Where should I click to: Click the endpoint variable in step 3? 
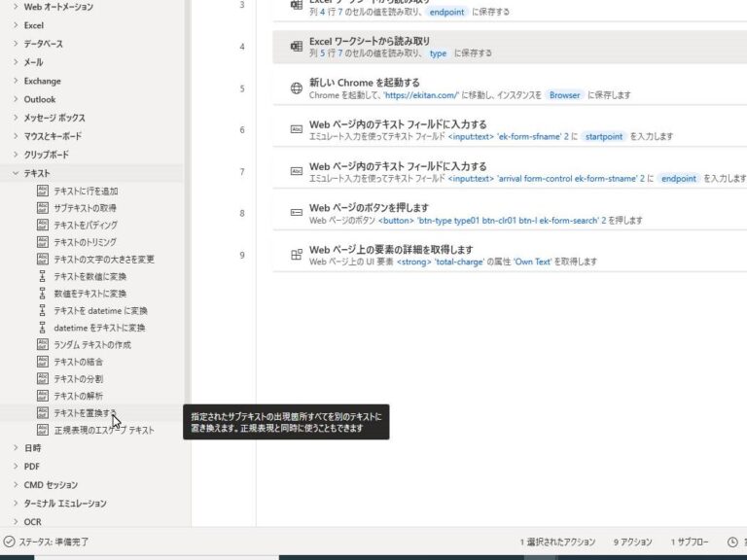pos(446,12)
